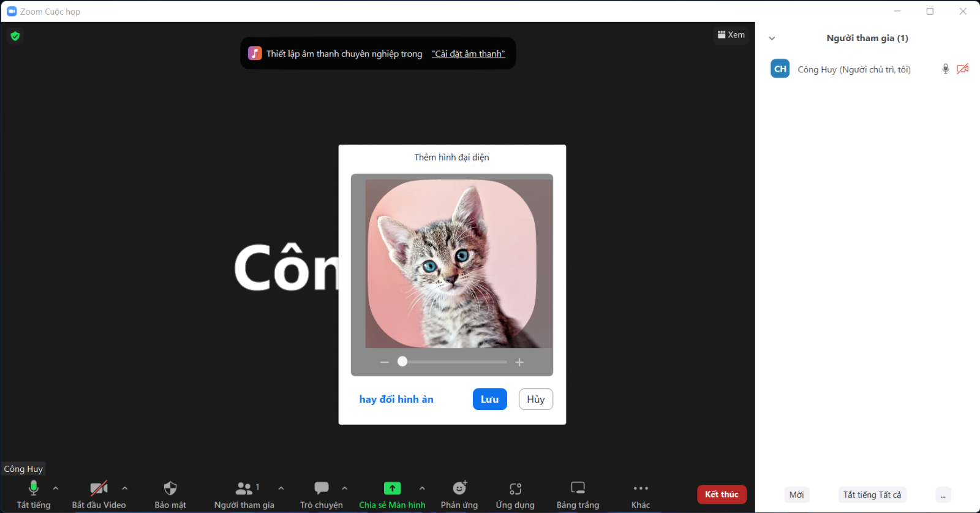The image size is (980, 513).
Task: Click the "Người tham gia (1)" panel title
Action: (x=867, y=38)
